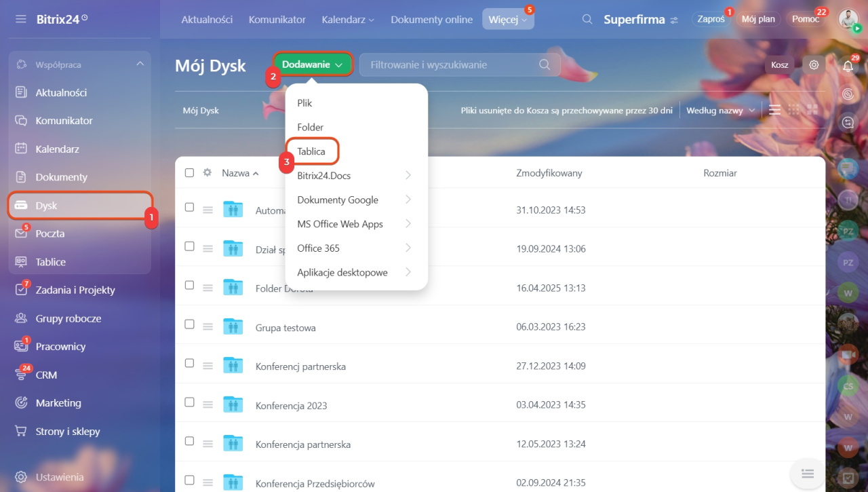Open the Konferencja Przedsiębiorców folder name
Screen dimensions: 868x492
tap(315, 484)
